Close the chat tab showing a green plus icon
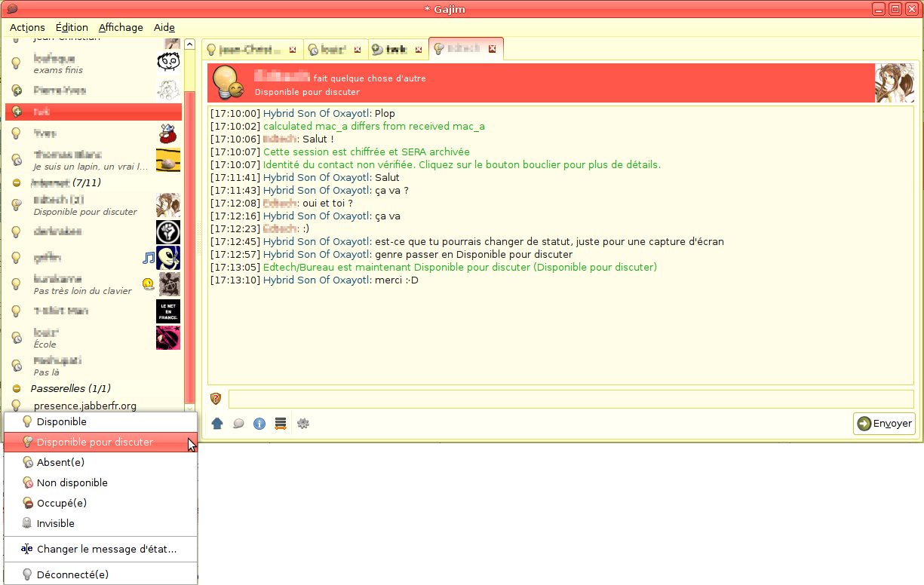The width and height of the screenshot is (924, 585). [418, 50]
